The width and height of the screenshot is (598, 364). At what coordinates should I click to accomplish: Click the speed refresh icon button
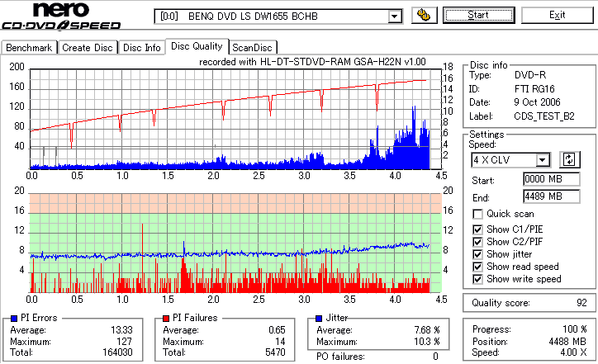[569, 159]
